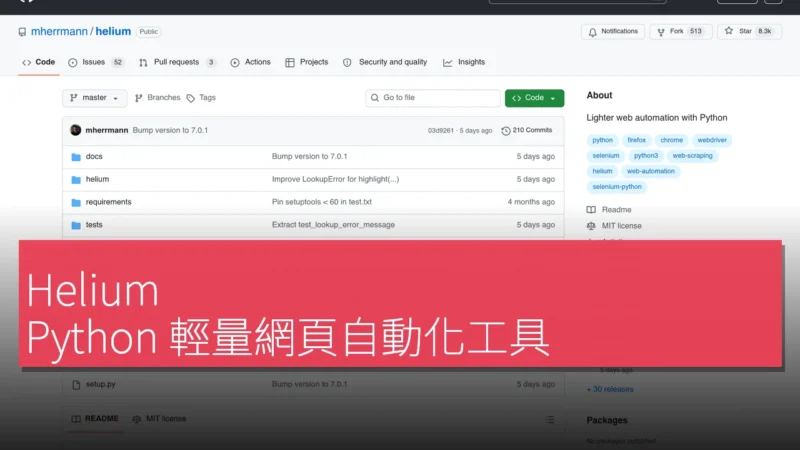Click the Issues circle icon
The image size is (800, 450).
(x=72, y=63)
